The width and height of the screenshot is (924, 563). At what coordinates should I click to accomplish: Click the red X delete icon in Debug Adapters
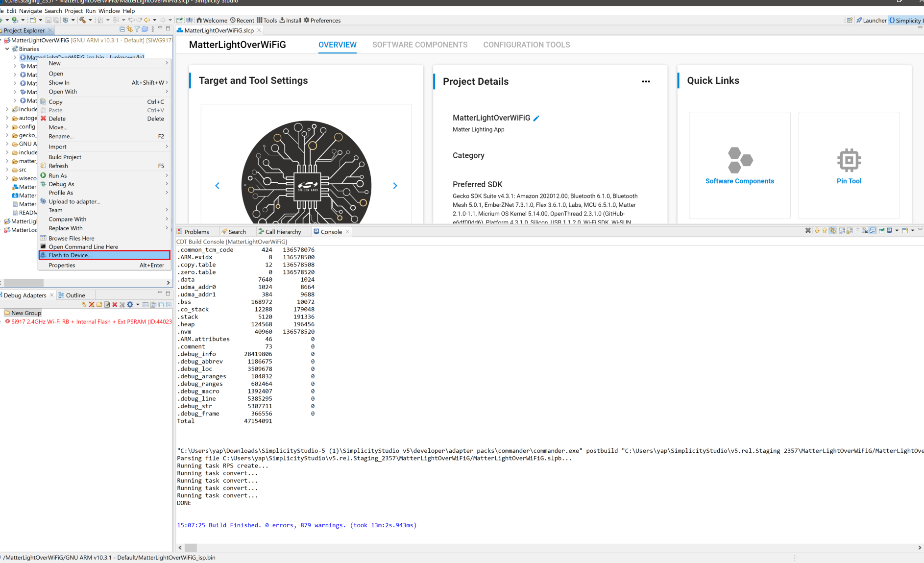point(115,304)
